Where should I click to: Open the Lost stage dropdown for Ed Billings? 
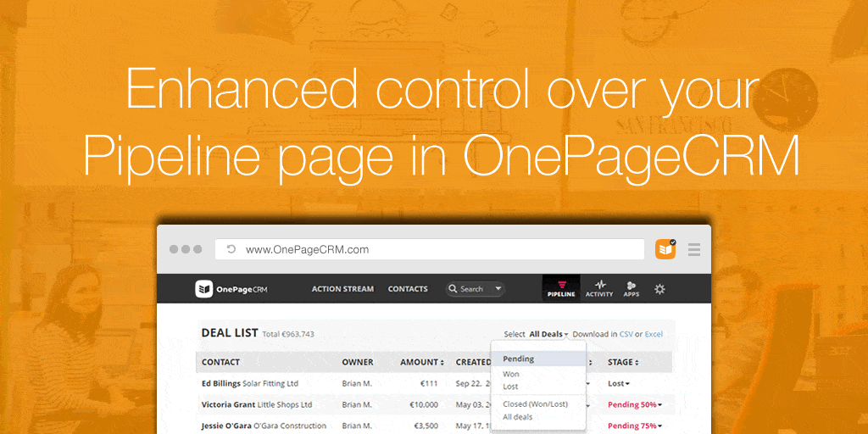tap(619, 383)
